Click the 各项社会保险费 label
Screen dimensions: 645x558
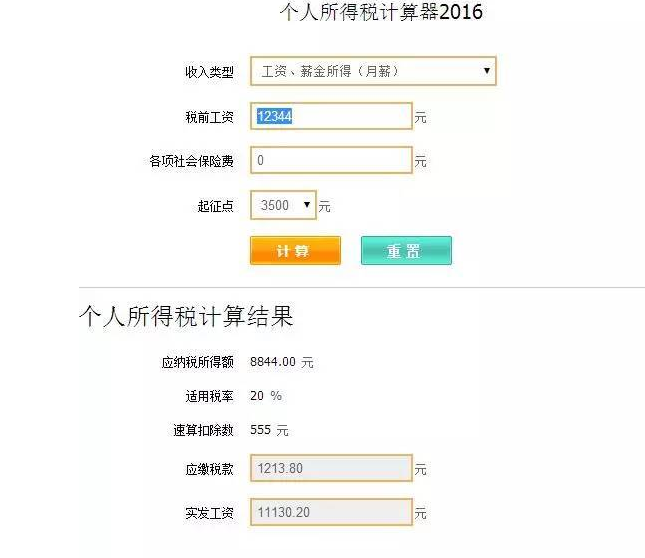click(191, 161)
